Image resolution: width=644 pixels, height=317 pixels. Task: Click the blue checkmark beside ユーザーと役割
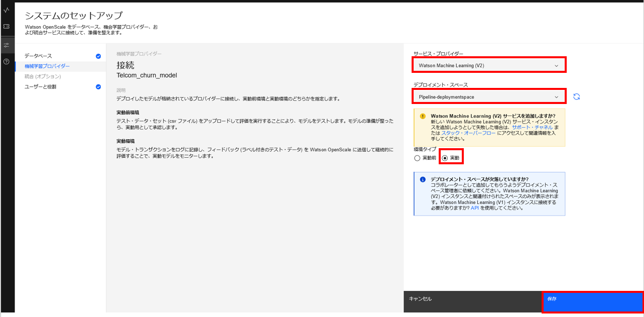98,87
